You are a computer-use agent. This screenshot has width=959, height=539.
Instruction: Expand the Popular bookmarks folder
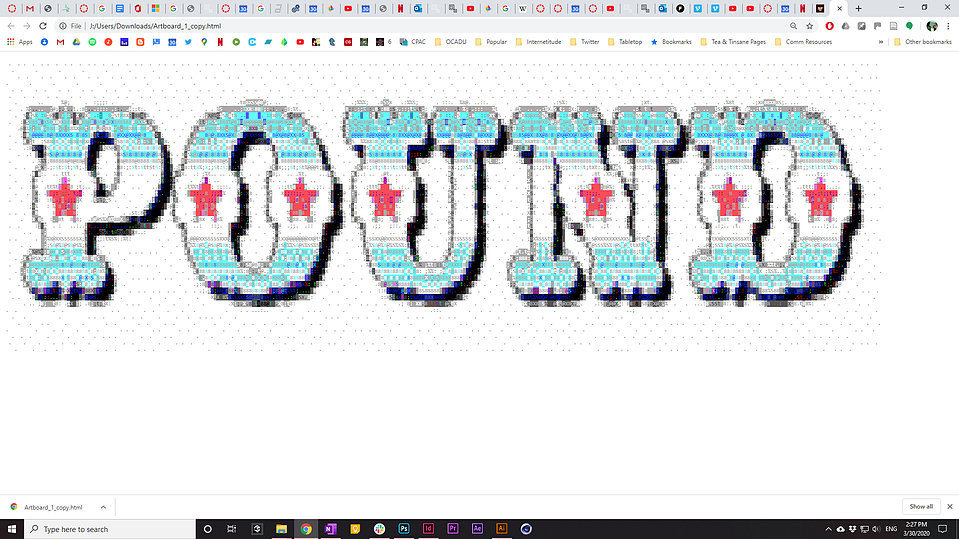(491, 42)
